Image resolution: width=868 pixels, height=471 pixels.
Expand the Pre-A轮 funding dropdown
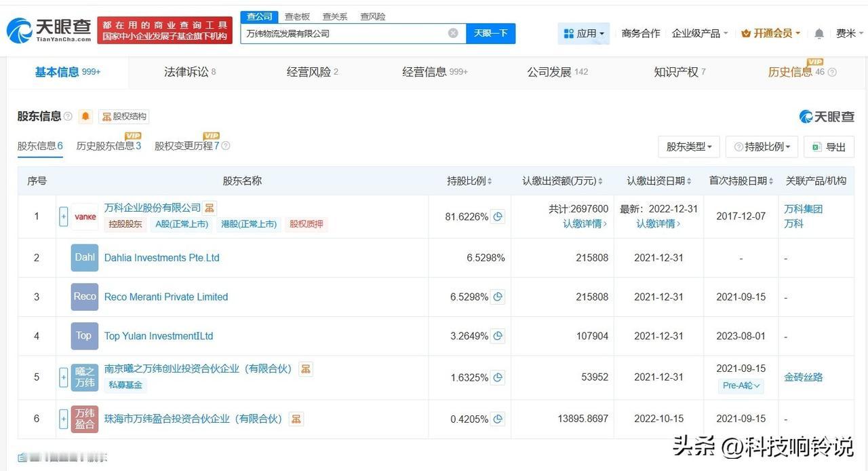[741, 385]
